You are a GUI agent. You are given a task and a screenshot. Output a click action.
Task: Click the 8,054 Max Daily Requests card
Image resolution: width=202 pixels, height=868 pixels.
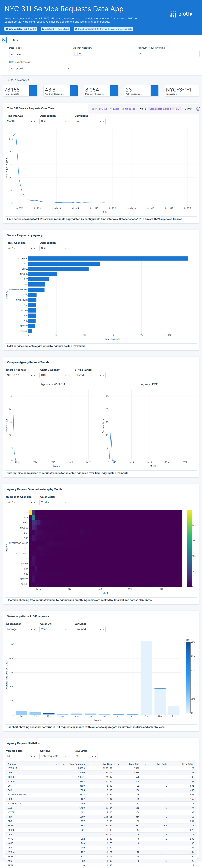(x=101, y=91)
